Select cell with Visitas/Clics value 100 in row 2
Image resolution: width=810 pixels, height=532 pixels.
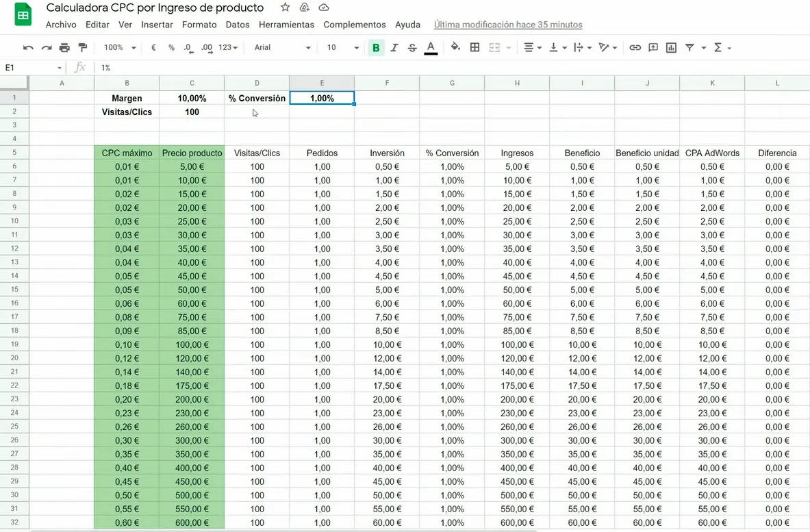[192, 112]
